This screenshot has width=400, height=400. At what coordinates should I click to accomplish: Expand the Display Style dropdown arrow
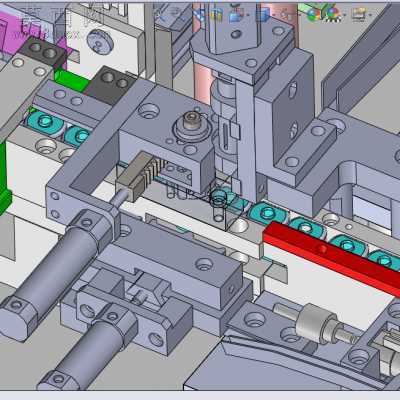click(274, 15)
